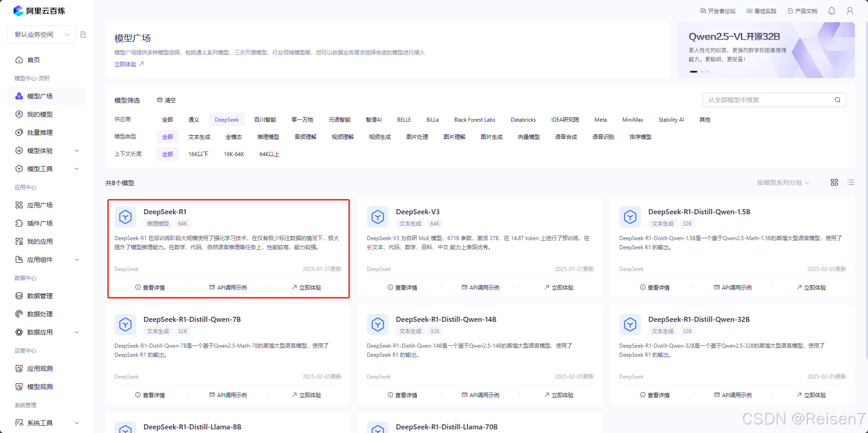868x433 pixels.
Task: Switch to grid view layout icon
Action: tap(834, 182)
